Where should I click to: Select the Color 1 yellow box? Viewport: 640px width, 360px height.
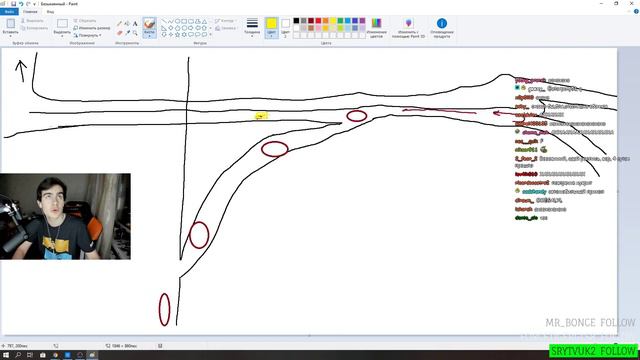[x=271, y=27]
